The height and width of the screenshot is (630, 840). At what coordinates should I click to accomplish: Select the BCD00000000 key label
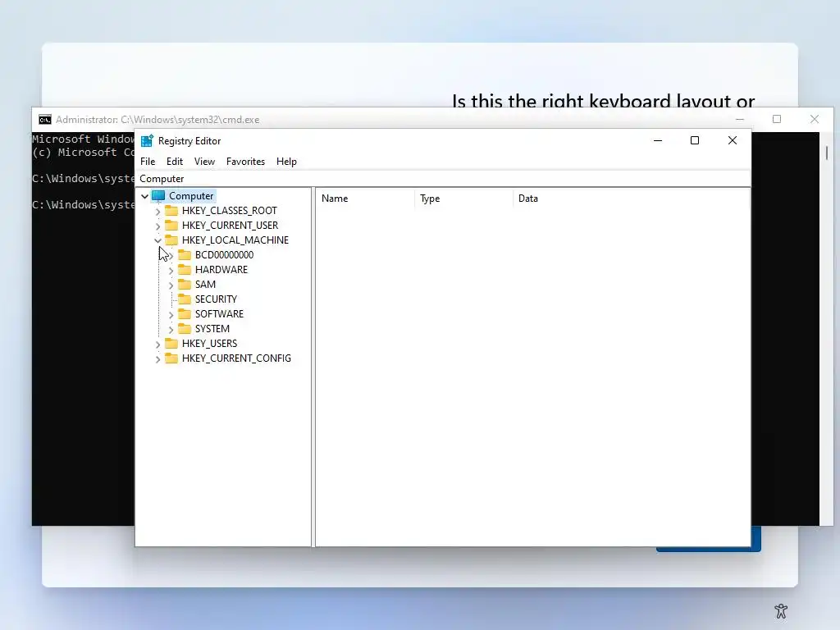[225, 255]
